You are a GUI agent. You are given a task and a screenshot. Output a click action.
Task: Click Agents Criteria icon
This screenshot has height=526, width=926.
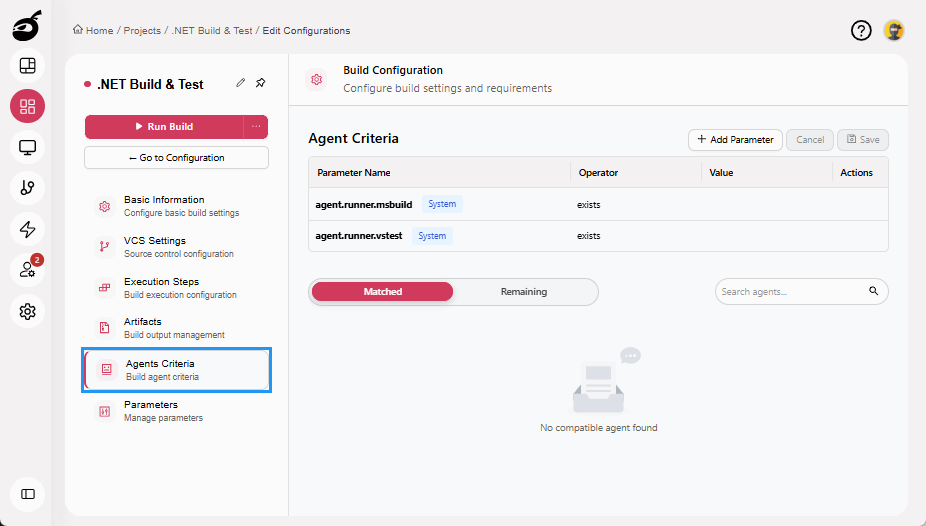(x=106, y=370)
